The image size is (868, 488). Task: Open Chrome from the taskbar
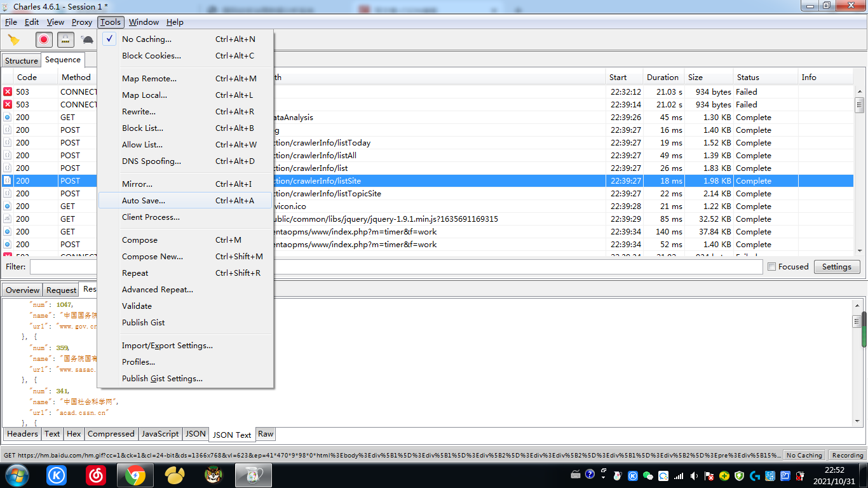coord(135,475)
